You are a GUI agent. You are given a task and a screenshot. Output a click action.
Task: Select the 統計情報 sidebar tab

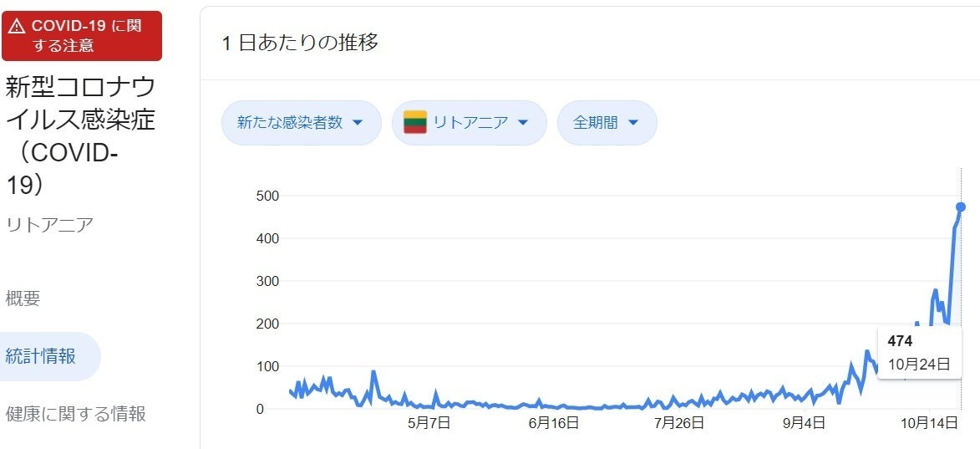click(41, 356)
